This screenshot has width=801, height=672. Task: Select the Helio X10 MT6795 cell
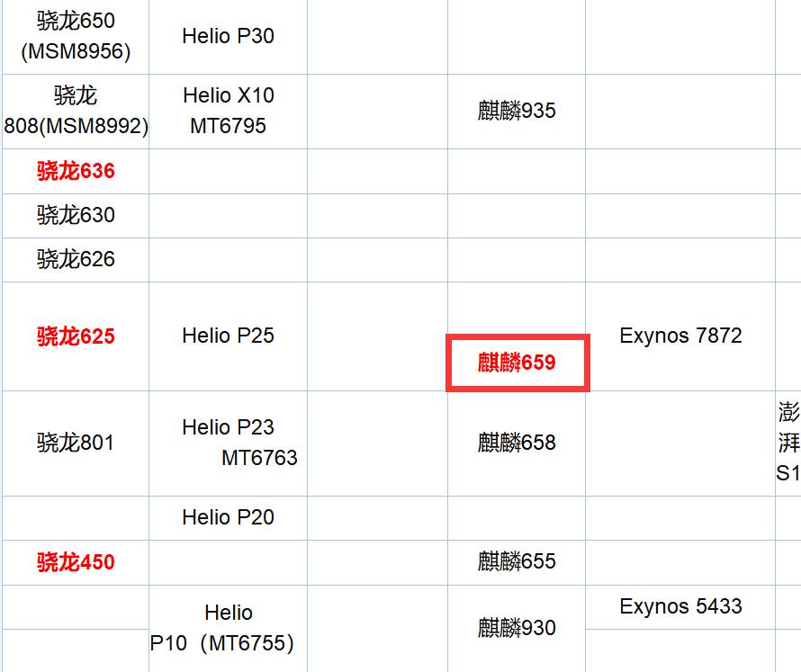(x=228, y=111)
